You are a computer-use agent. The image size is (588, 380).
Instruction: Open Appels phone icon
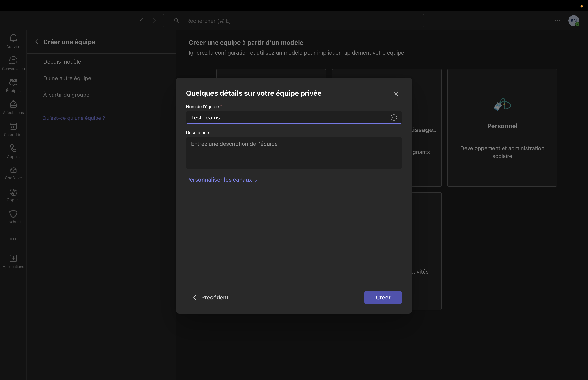(x=13, y=151)
